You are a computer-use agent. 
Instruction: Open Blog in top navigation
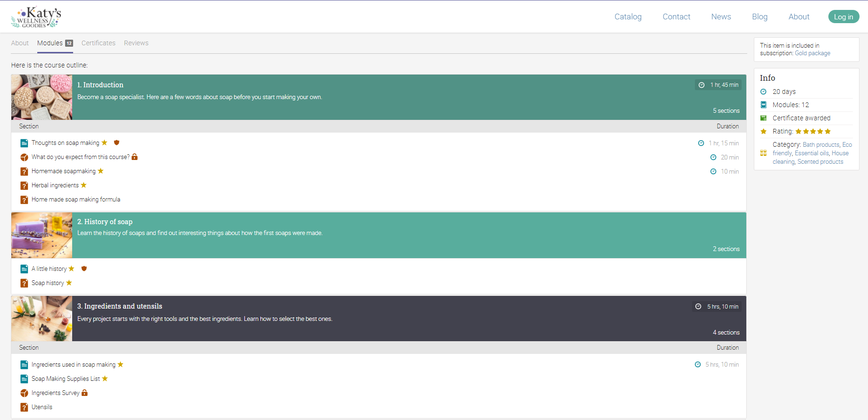pyautogui.click(x=759, y=17)
